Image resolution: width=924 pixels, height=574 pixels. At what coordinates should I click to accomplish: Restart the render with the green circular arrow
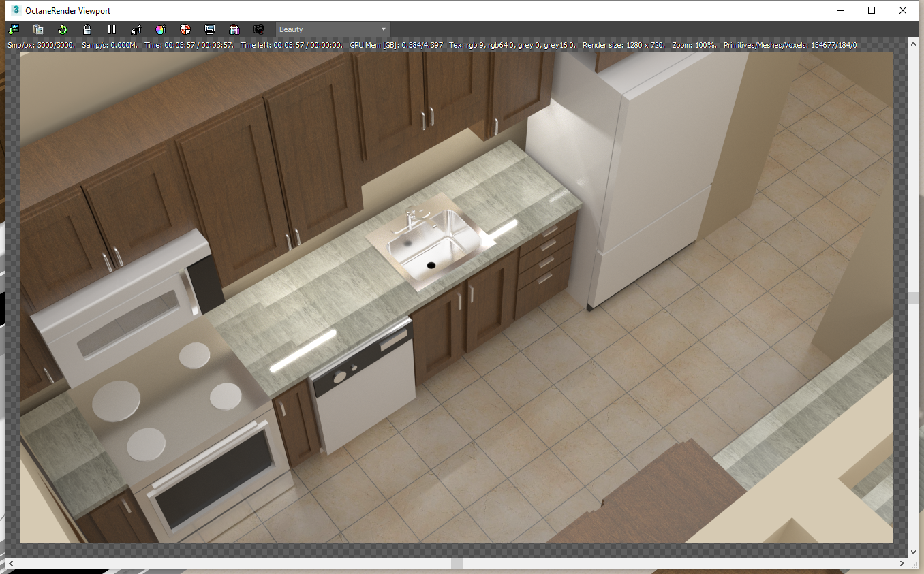63,29
